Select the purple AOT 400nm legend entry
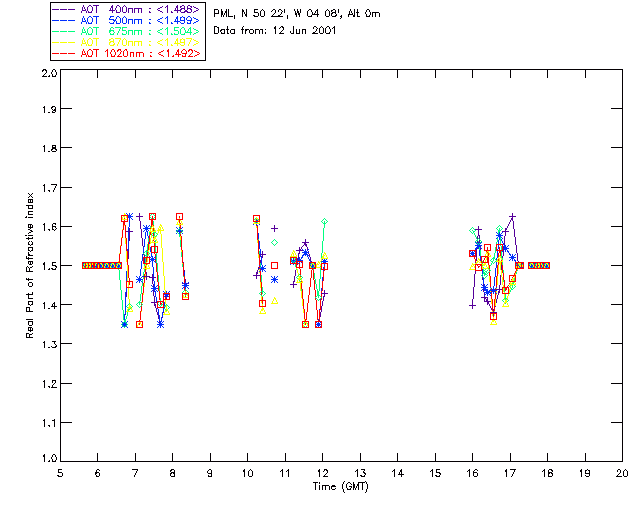The image size is (640, 512). [x=127, y=9]
